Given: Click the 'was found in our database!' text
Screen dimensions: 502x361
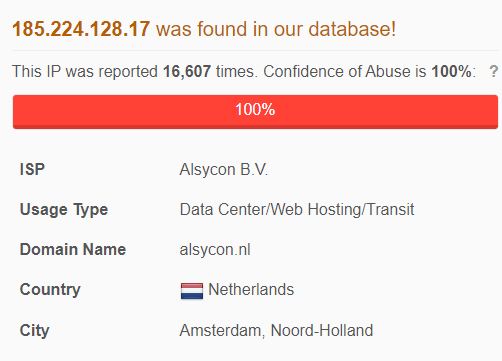Looking at the screenshot, I should pos(276,29).
